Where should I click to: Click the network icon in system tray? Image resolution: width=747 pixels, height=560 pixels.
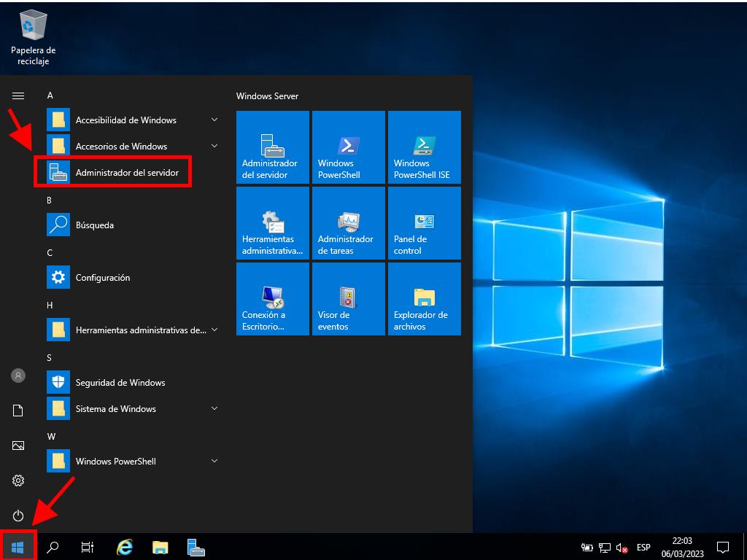tap(605, 548)
